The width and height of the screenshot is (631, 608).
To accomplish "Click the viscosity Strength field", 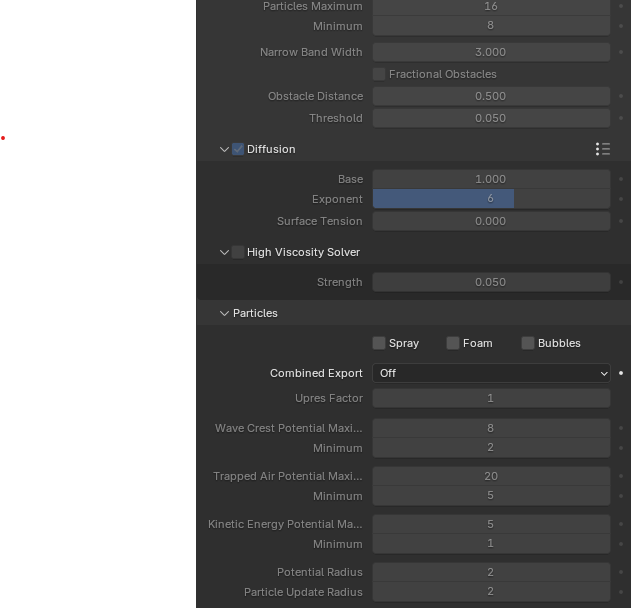I will (x=491, y=282).
